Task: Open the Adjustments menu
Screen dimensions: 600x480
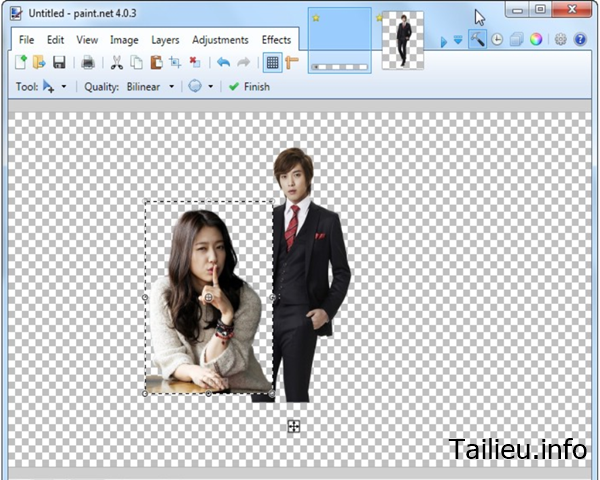Action: tap(220, 40)
